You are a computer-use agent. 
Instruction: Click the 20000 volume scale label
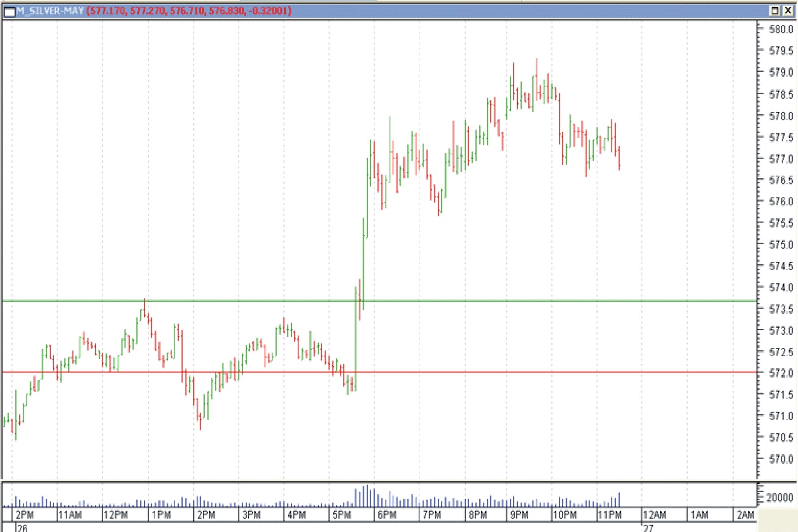pyautogui.click(x=779, y=497)
